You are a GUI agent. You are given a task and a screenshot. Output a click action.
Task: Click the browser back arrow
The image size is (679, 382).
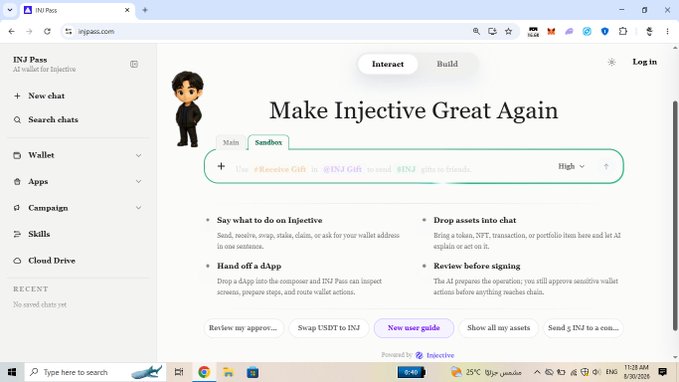pyautogui.click(x=12, y=32)
